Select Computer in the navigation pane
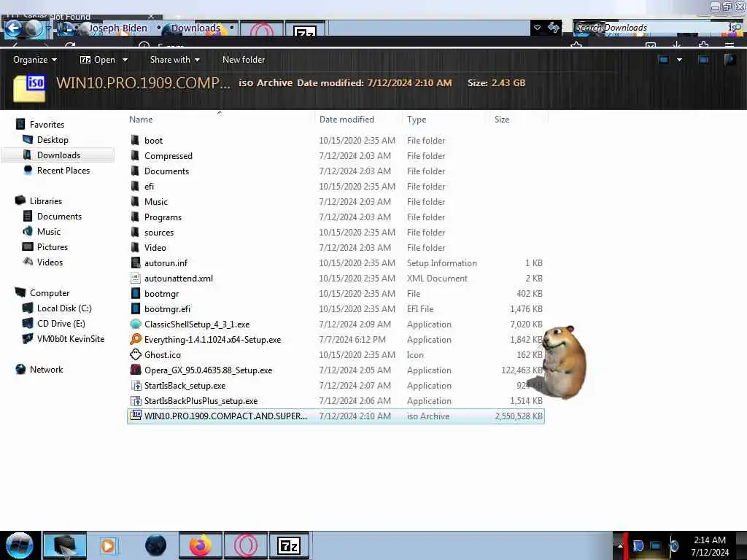This screenshot has height=560, width=747. pos(50,293)
